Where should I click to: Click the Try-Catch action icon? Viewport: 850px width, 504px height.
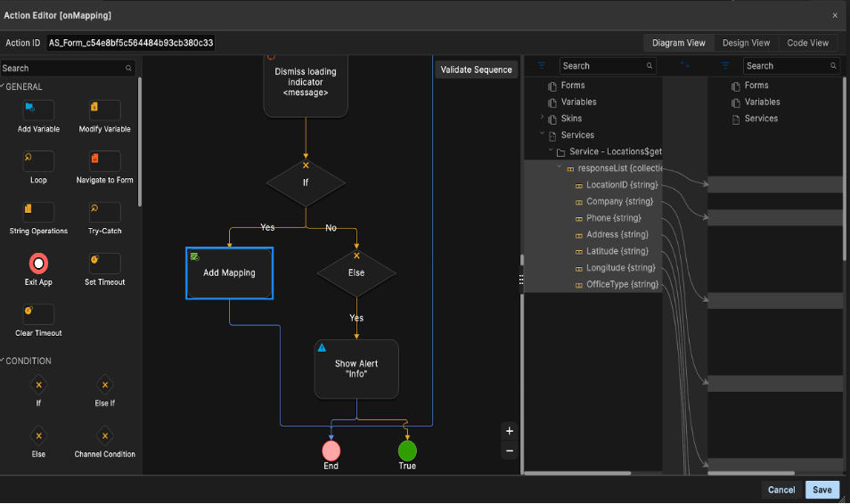click(104, 212)
